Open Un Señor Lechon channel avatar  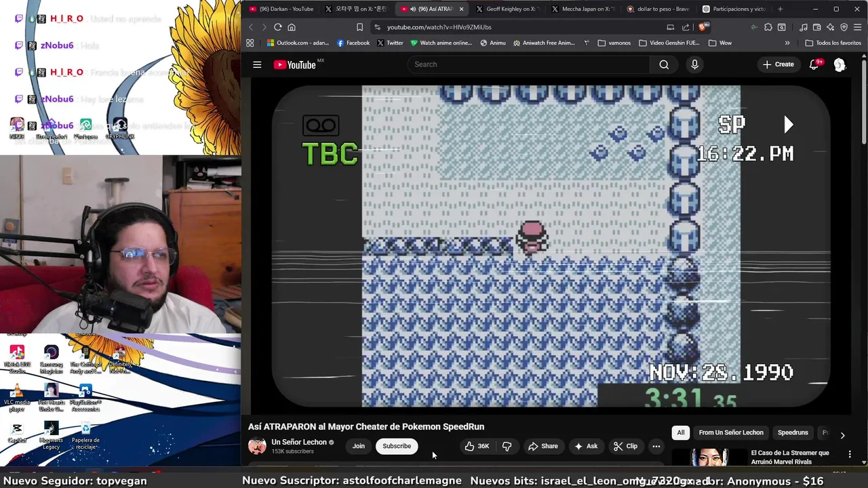click(257, 446)
